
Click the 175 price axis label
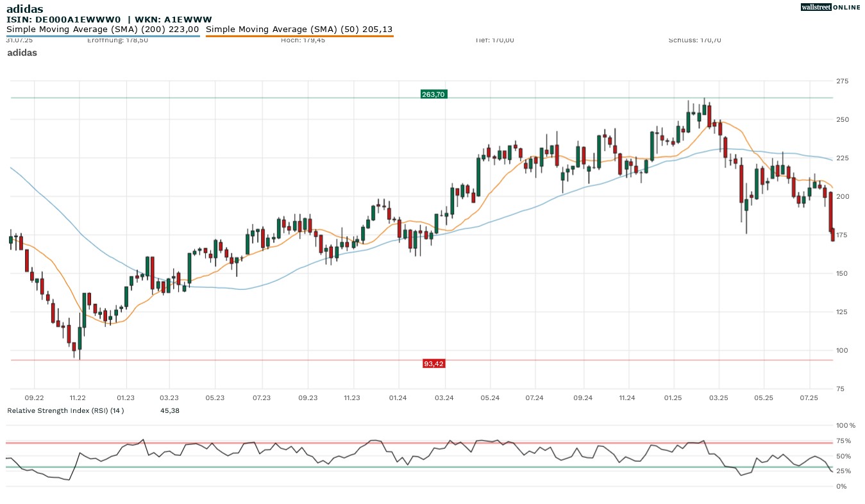(842, 235)
